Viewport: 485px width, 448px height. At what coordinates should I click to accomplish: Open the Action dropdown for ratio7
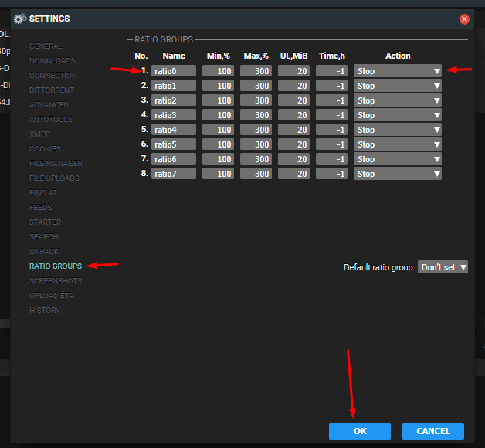(x=398, y=174)
